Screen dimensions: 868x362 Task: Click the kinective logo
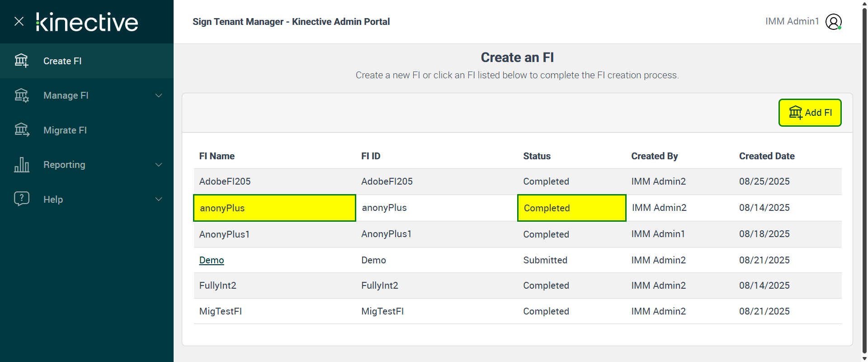point(87,22)
